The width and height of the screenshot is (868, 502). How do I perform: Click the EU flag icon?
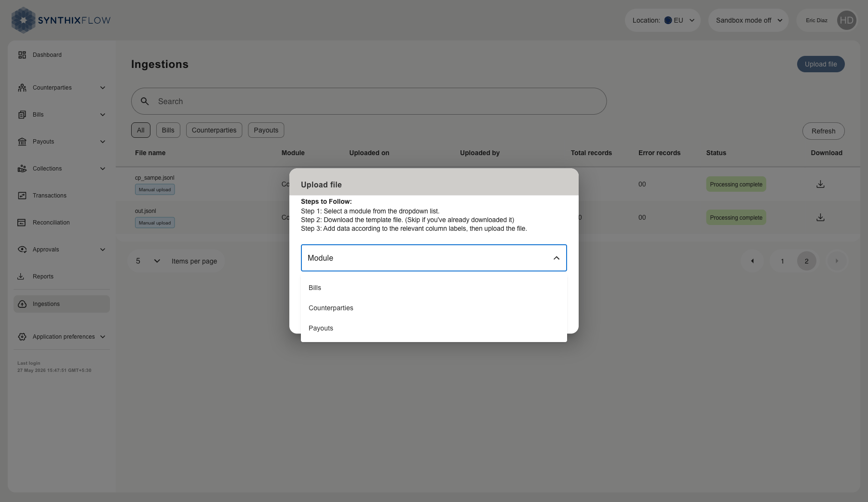tap(668, 20)
